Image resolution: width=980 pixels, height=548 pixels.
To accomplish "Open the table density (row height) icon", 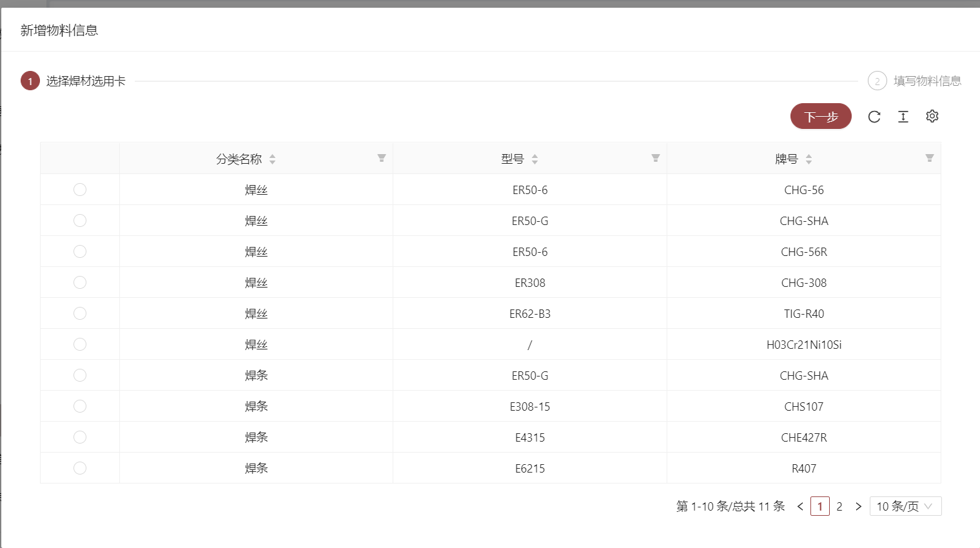I will [903, 117].
